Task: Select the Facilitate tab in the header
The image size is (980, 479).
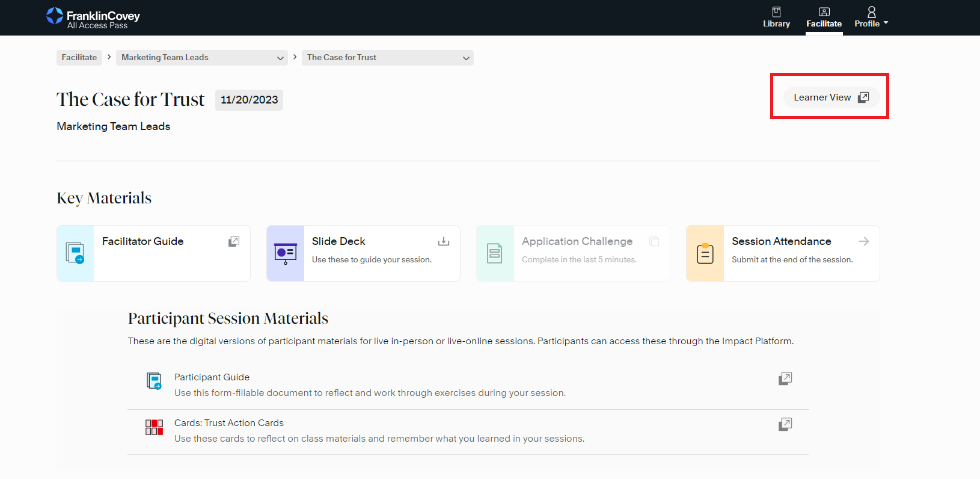Action: (824, 17)
